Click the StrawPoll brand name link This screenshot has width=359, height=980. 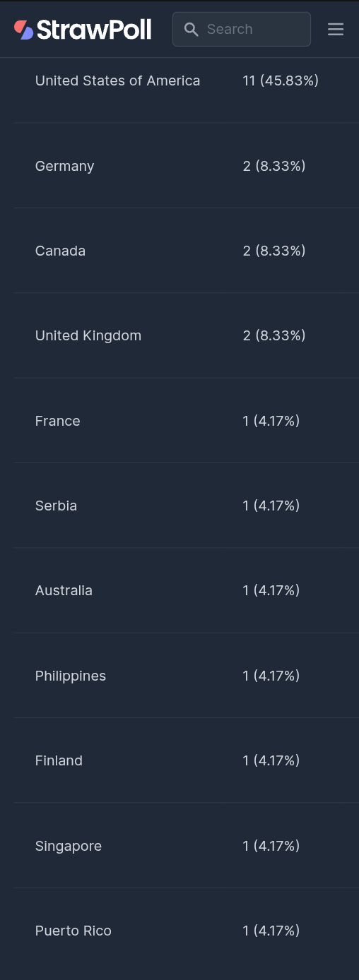point(94,29)
